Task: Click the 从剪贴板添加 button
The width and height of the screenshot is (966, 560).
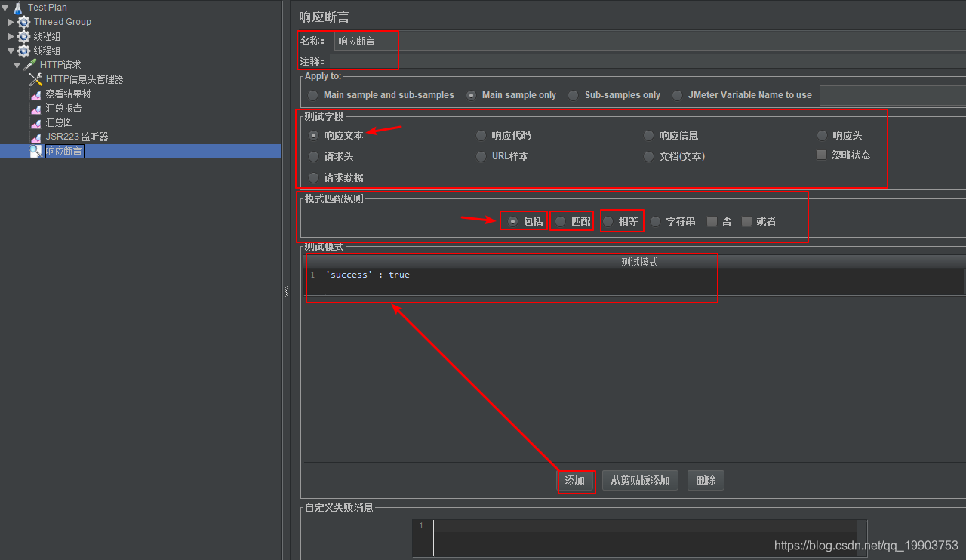Action: (x=640, y=481)
